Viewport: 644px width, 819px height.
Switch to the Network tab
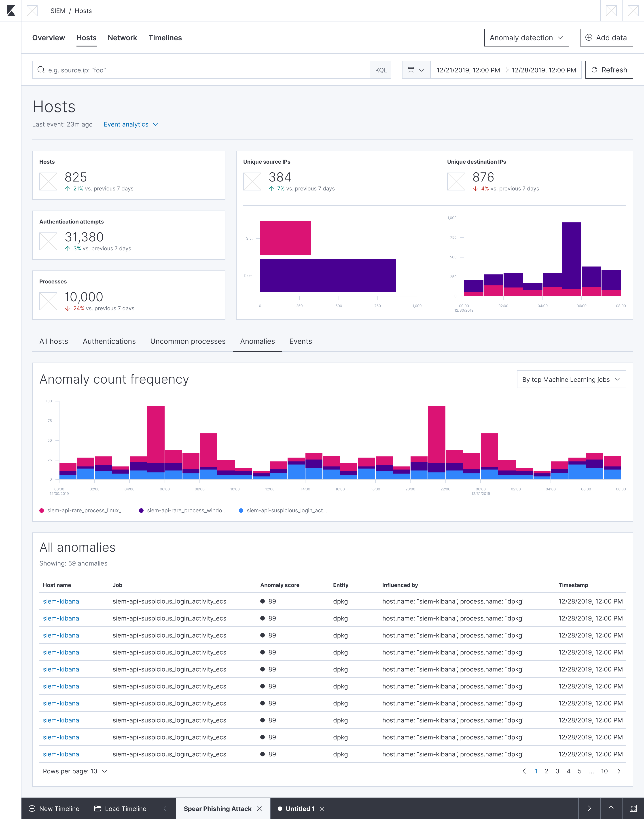point(122,38)
